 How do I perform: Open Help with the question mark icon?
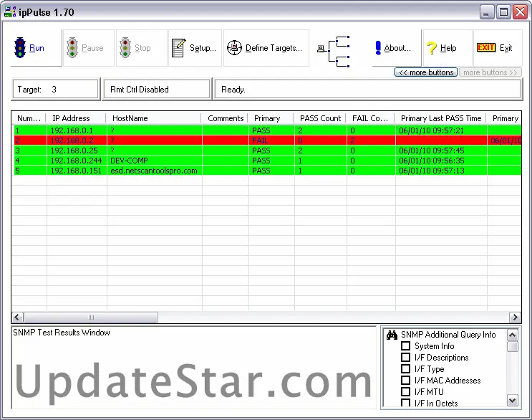[448, 48]
